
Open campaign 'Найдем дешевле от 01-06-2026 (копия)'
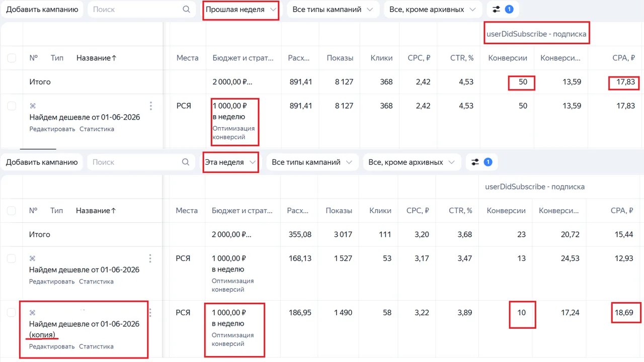click(84, 329)
